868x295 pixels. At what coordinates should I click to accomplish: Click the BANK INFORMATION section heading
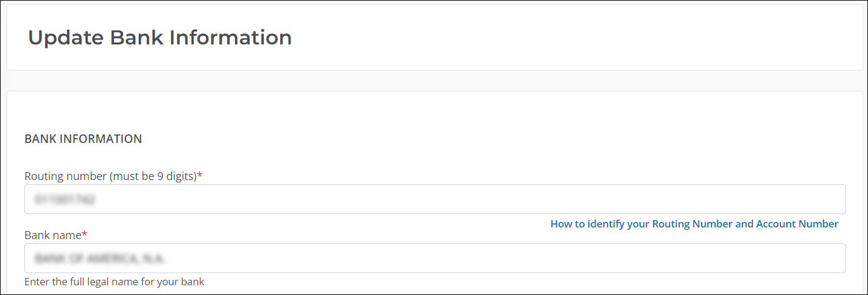click(83, 139)
